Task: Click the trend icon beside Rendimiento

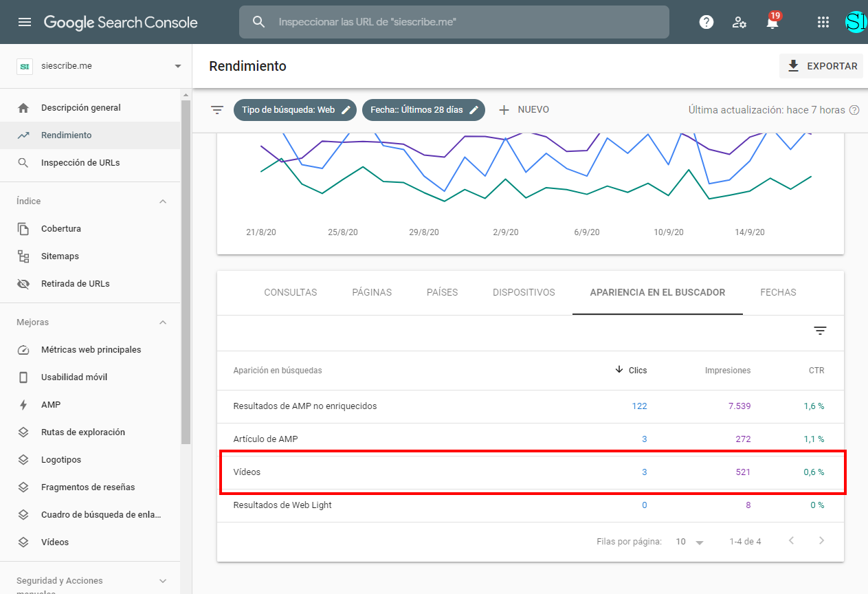Action: tap(23, 135)
